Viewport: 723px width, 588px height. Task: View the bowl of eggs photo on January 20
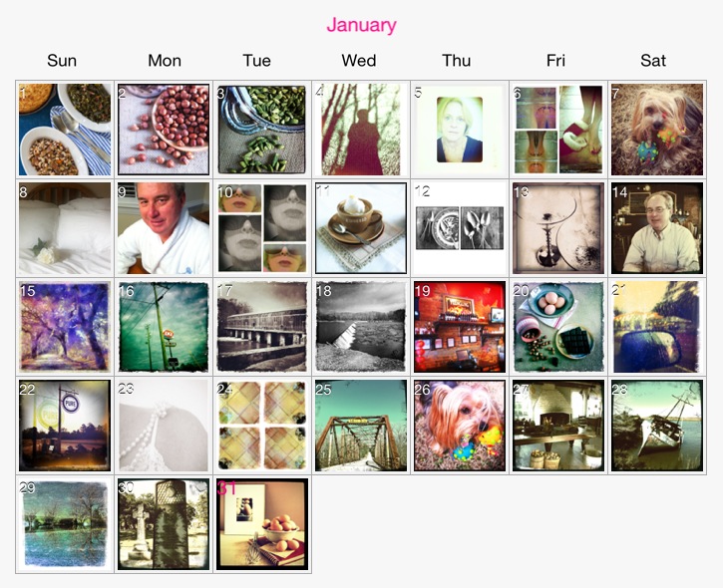click(557, 327)
